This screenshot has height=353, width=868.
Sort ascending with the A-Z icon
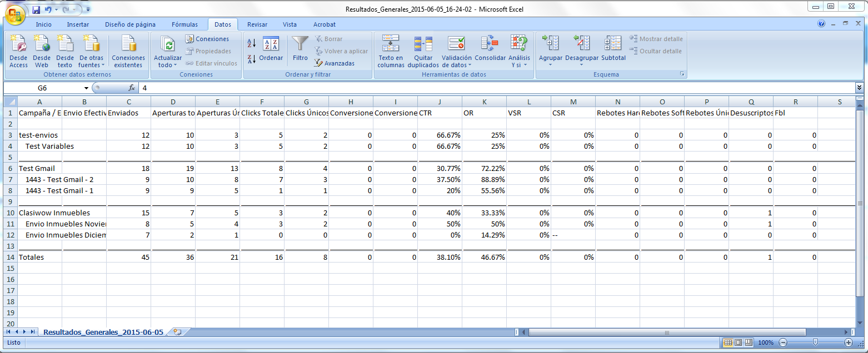point(251,43)
